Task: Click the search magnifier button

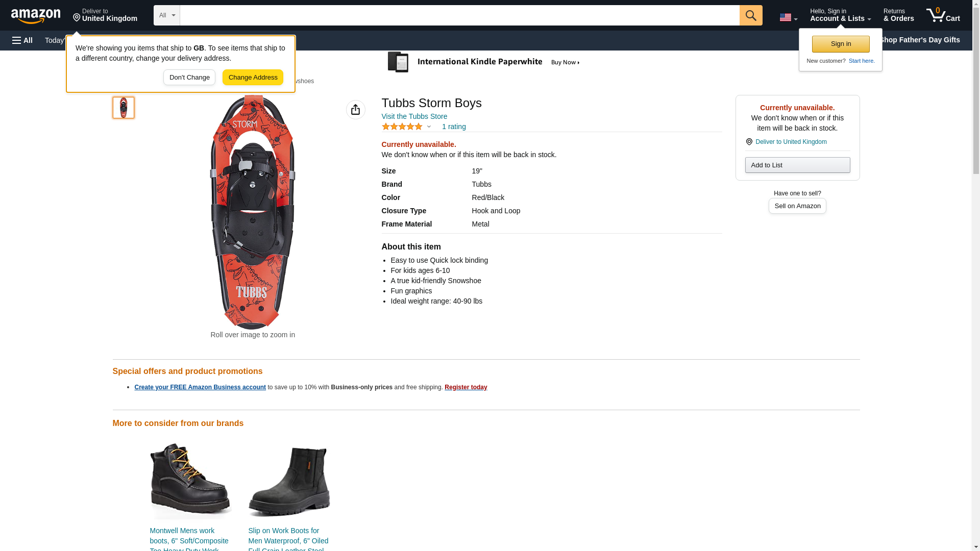Action: (750, 15)
